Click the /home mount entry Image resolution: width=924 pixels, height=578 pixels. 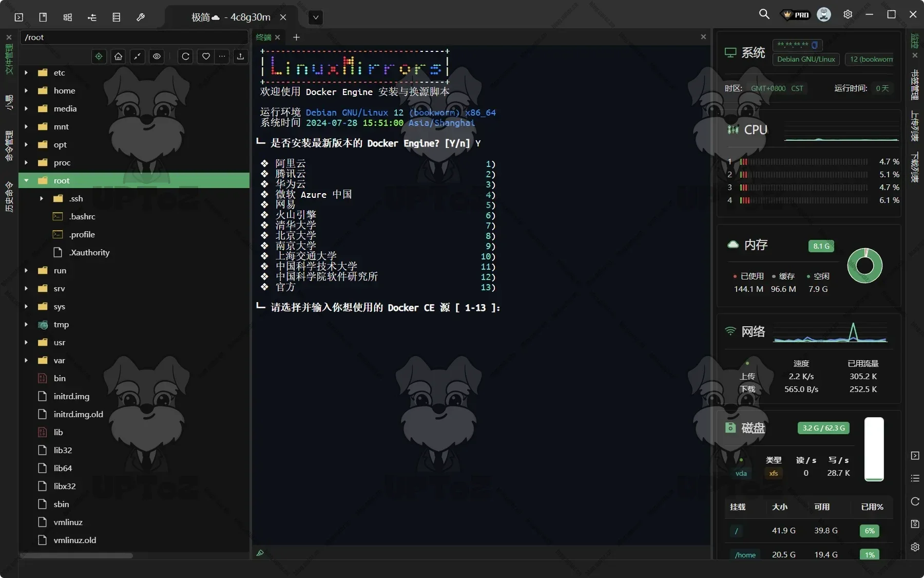[x=745, y=555]
